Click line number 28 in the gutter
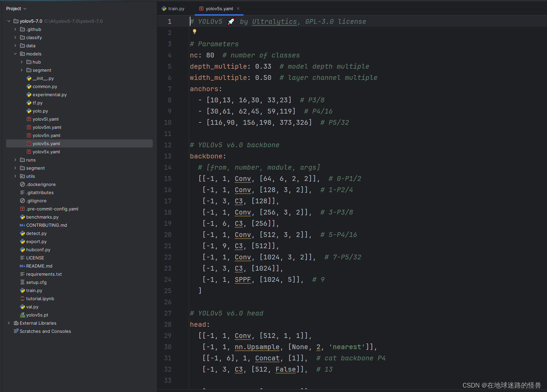 [x=168, y=324]
